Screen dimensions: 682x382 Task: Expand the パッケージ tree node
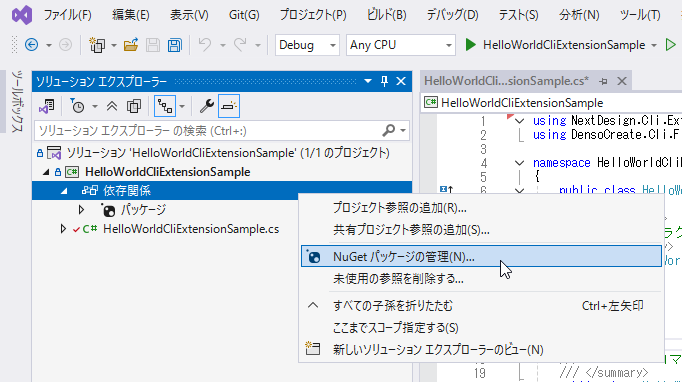tap(81, 210)
